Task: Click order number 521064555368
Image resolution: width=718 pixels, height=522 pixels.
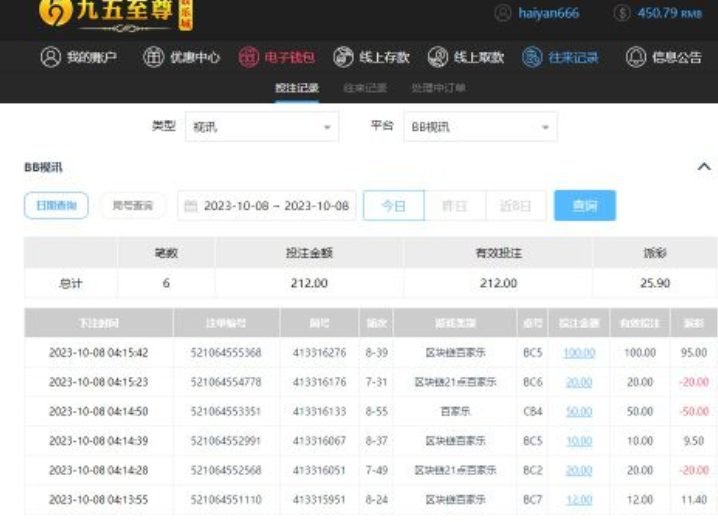Action: [x=226, y=353]
